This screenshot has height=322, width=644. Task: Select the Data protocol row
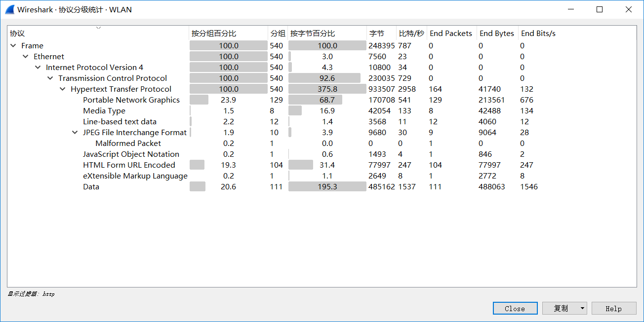pyautogui.click(x=322, y=186)
